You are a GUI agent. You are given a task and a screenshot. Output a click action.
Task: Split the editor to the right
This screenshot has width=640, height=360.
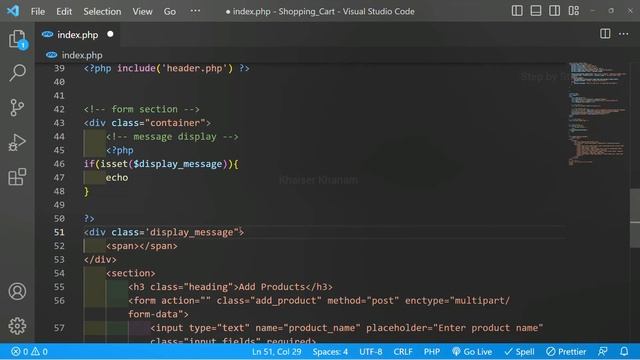click(605, 34)
